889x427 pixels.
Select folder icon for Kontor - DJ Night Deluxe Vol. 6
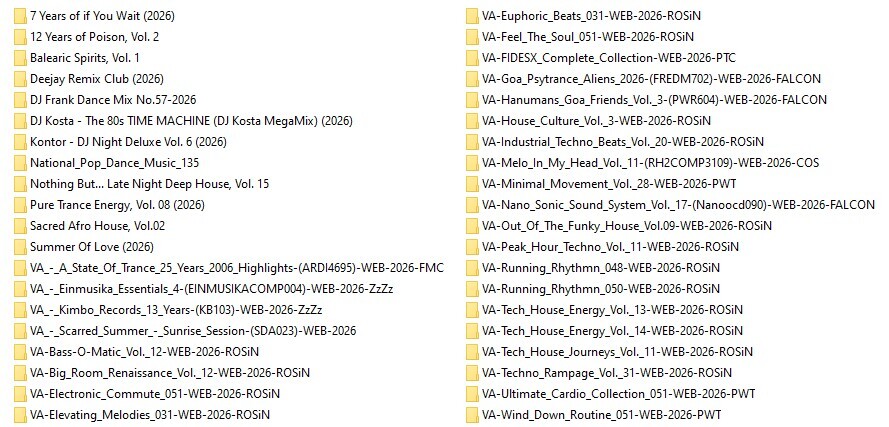click(20, 142)
